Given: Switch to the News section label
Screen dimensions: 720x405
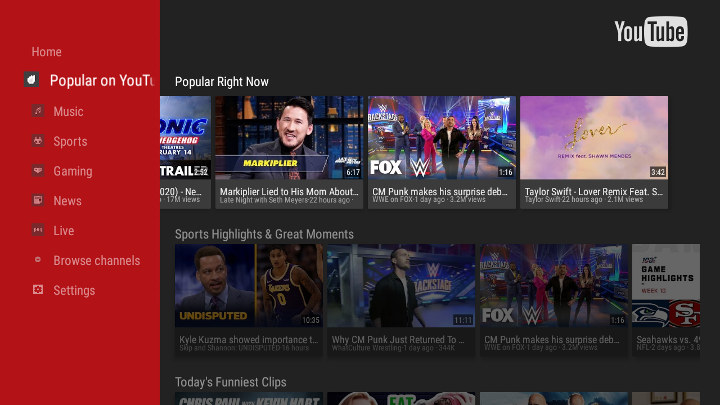Looking at the screenshot, I should click(68, 201).
